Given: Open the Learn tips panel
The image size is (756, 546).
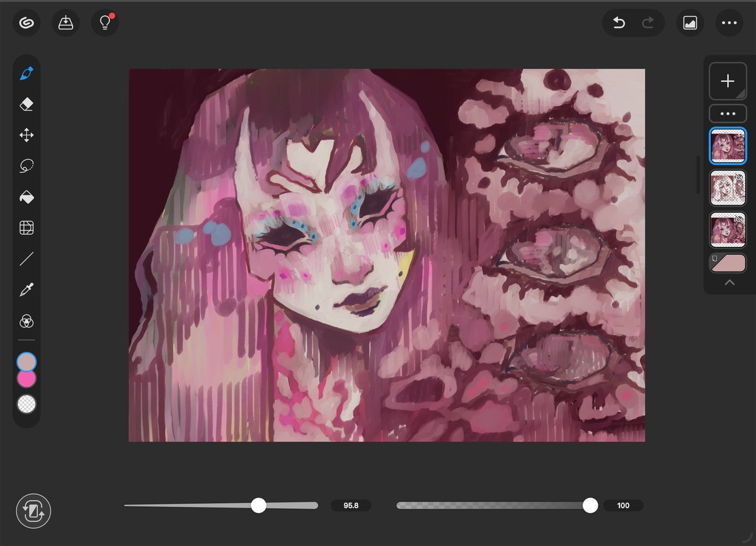Looking at the screenshot, I should (105, 23).
